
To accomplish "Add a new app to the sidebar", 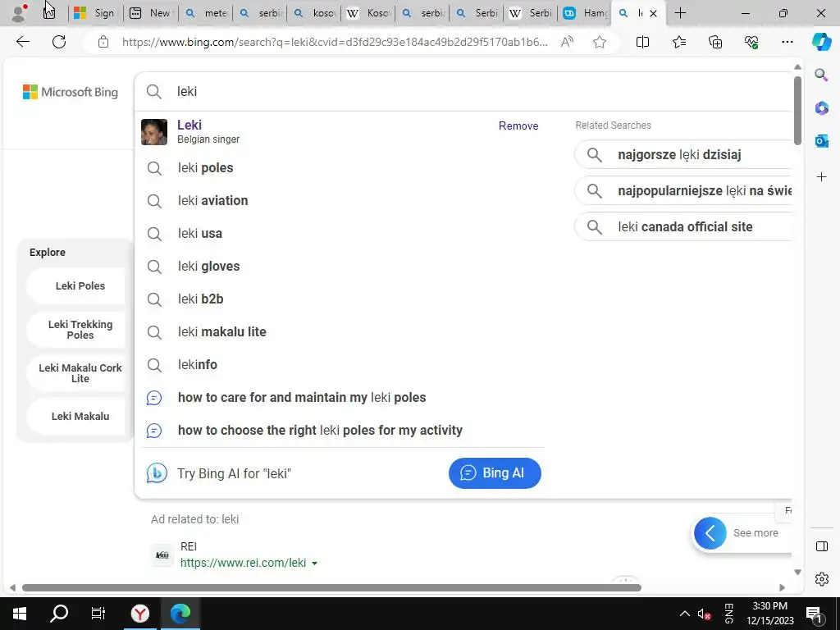I will click(x=821, y=177).
